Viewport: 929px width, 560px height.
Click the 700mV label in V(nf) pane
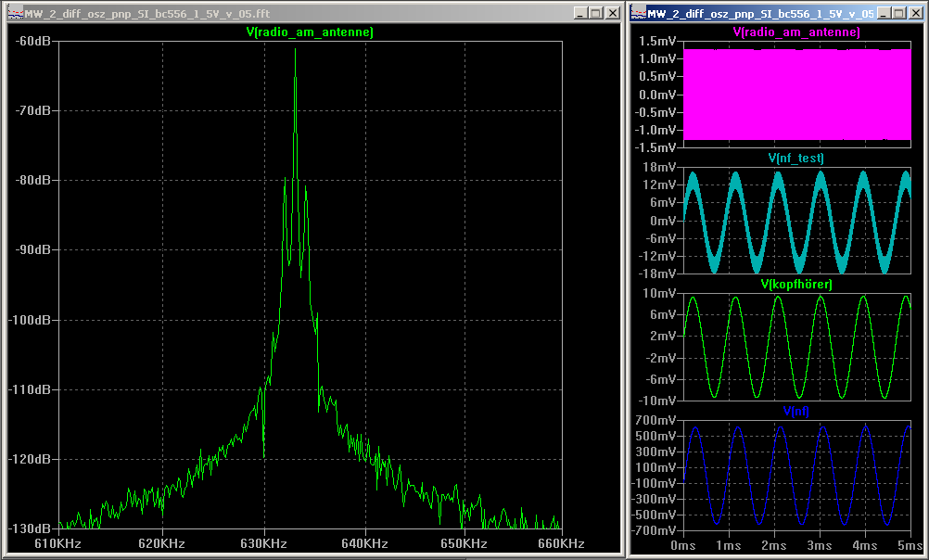coord(656,420)
